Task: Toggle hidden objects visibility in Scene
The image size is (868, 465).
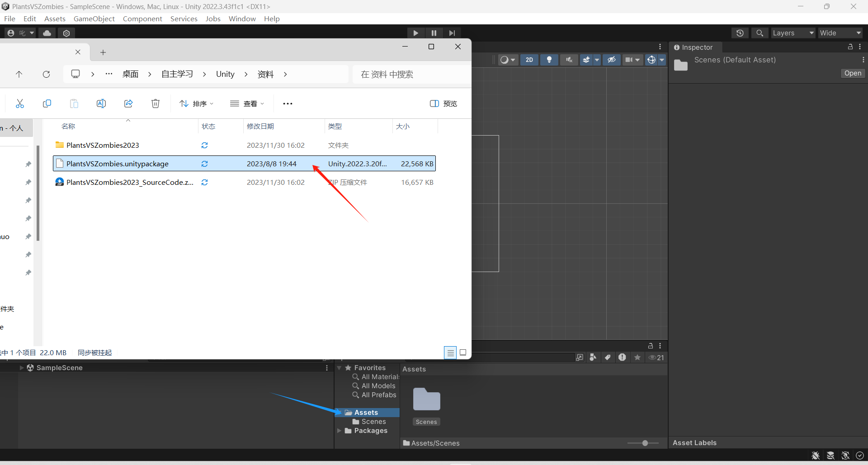Action: click(612, 60)
